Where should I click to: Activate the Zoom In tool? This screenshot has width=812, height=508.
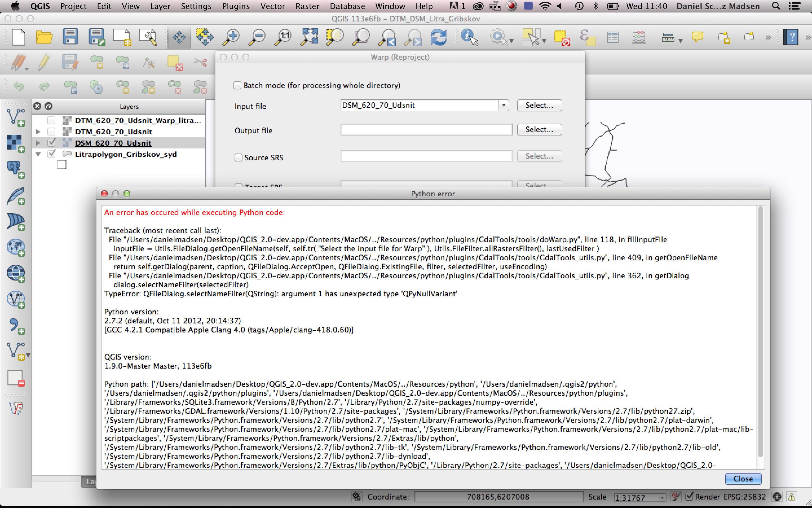tap(231, 37)
